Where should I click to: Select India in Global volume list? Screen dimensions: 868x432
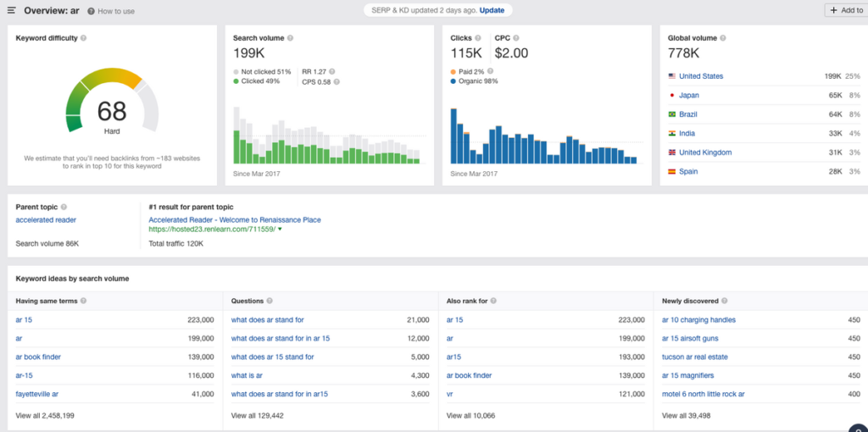[x=687, y=133]
